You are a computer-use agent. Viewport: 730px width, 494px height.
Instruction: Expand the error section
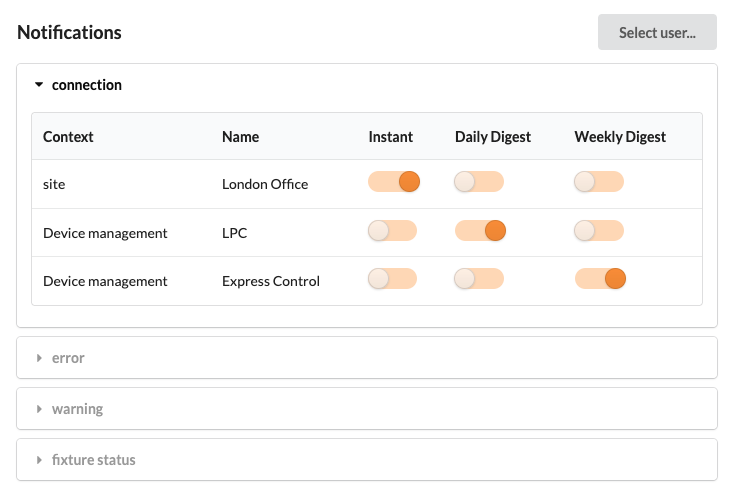click(x=367, y=358)
